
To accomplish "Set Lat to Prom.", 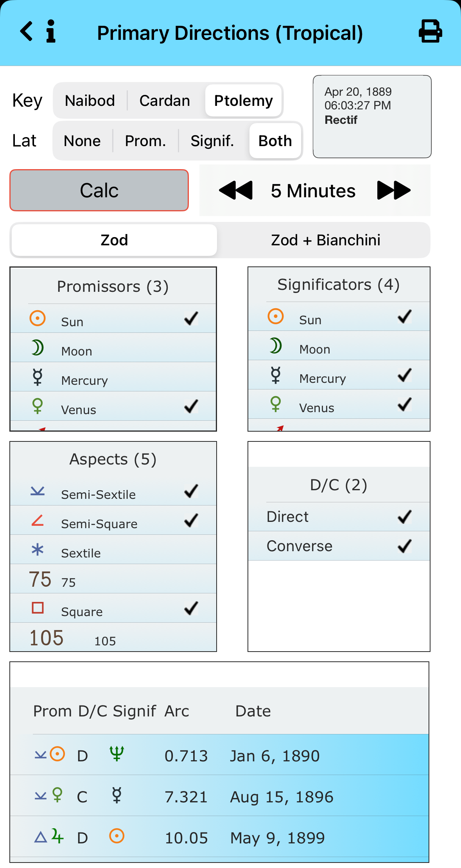I will pos(145,141).
